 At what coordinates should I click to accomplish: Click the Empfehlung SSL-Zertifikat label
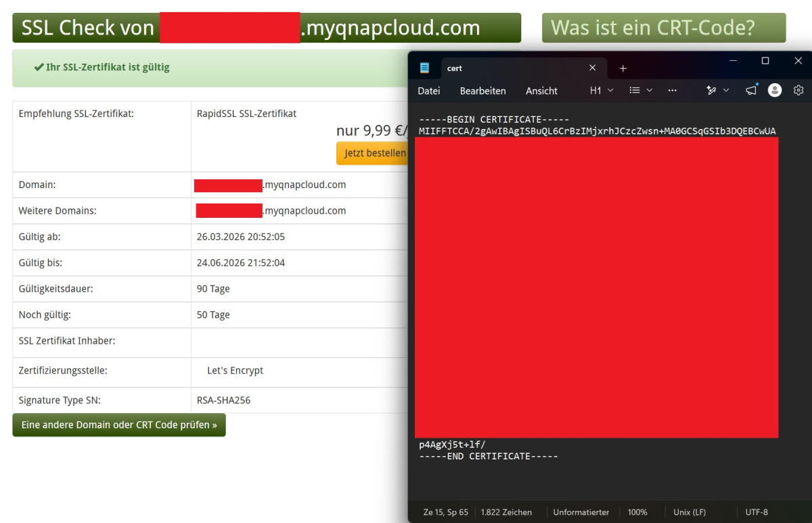(76, 114)
